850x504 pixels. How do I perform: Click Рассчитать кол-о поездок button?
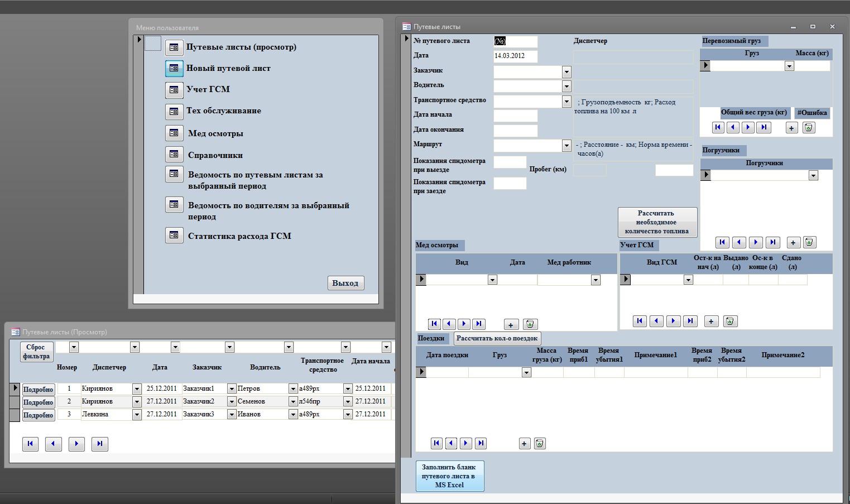[497, 338]
